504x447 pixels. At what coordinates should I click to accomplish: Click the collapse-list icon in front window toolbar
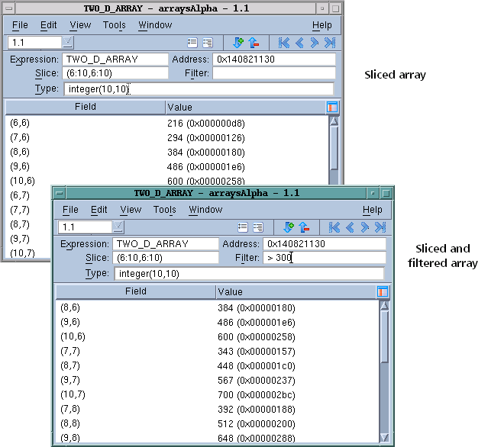pos(258,227)
